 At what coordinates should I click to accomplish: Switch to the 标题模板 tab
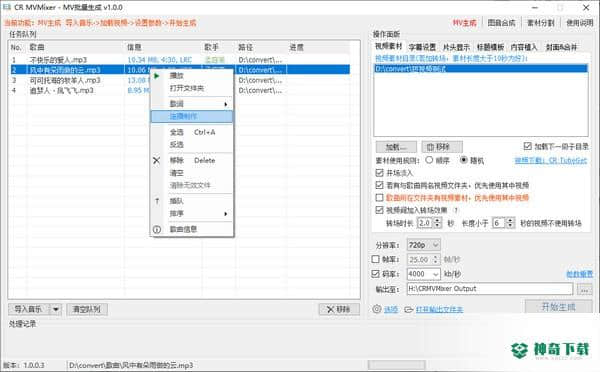(490, 47)
